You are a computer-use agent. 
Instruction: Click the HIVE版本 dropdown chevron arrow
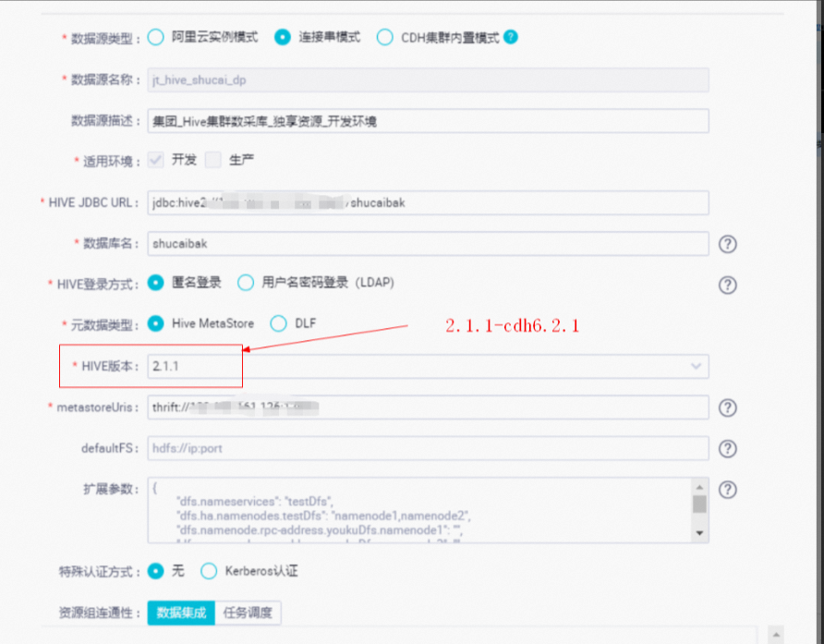click(696, 366)
